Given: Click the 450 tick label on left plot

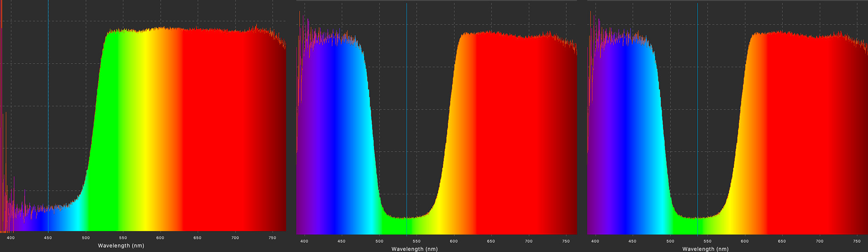Looking at the screenshot, I should 48,238.
